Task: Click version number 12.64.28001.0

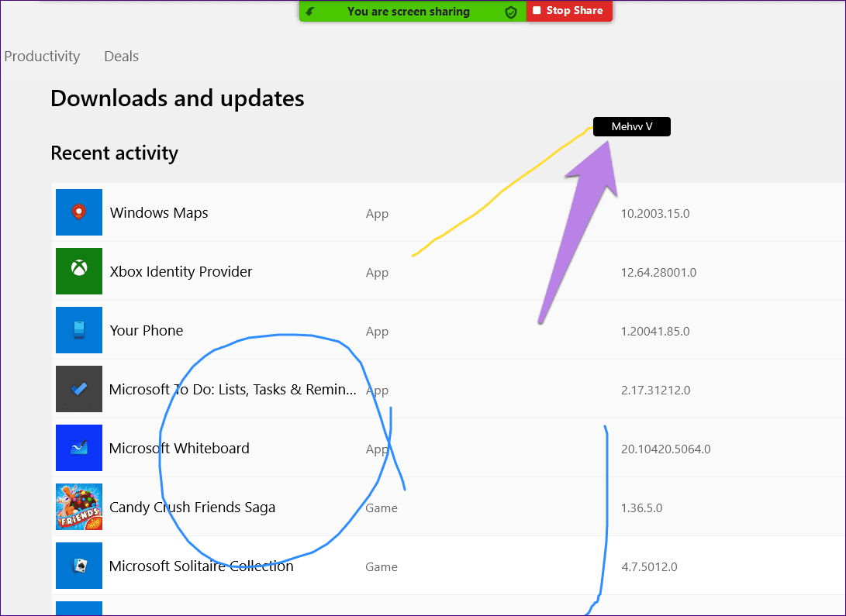Action: pos(658,272)
